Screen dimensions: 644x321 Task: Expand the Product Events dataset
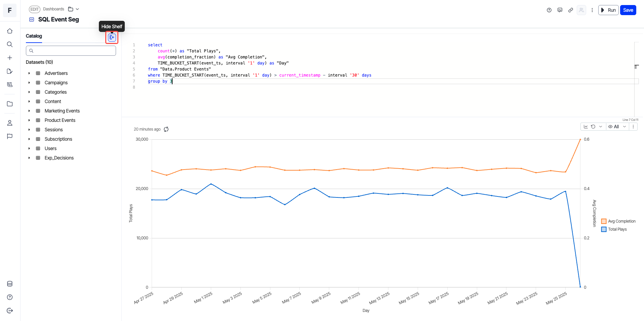tap(29, 120)
